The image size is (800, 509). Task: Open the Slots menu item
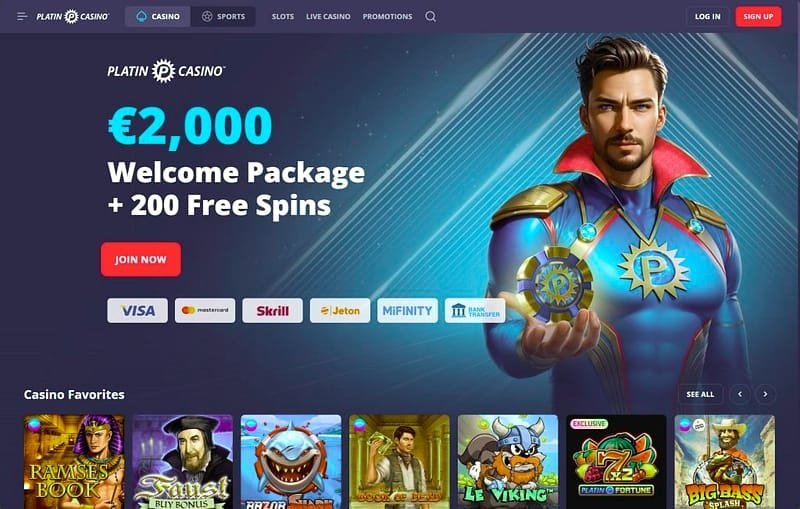click(283, 16)
